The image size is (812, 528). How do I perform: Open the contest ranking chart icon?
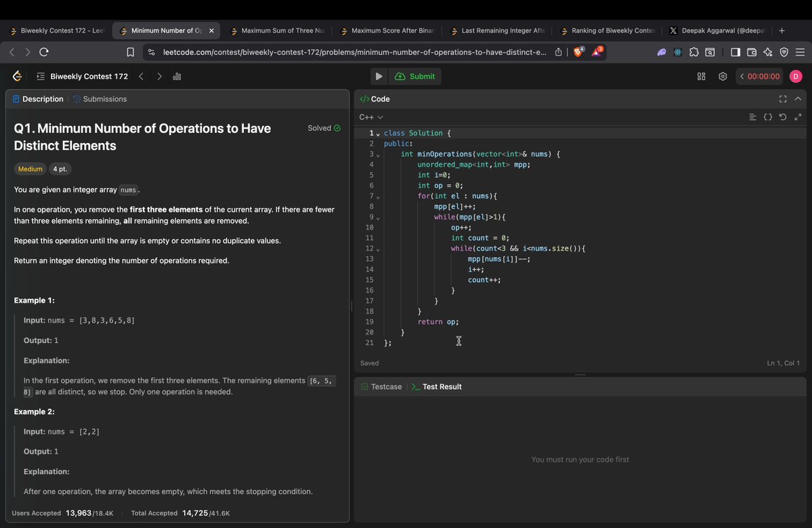click(177, 76)
